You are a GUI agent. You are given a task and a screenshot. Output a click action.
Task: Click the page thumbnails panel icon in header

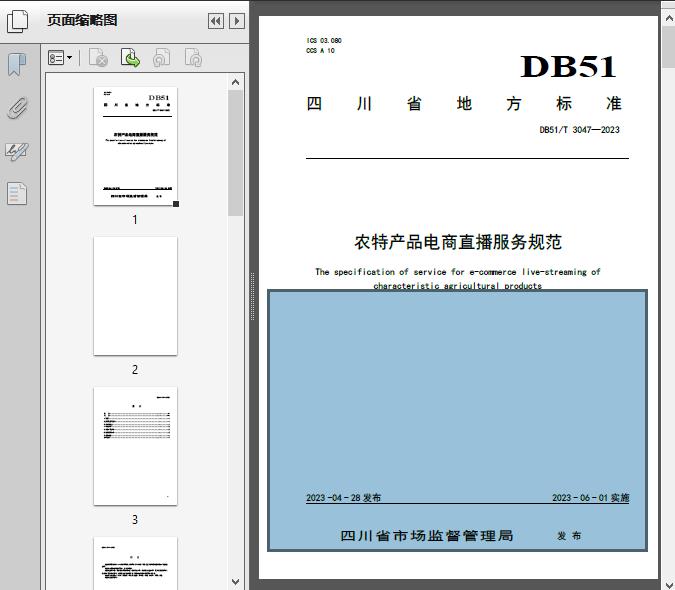point(18,21)
